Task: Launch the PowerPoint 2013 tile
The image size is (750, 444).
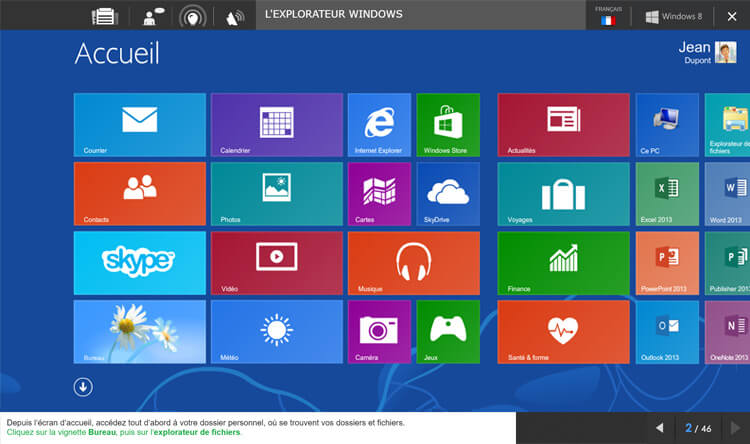Action: (x=667, y=263)
